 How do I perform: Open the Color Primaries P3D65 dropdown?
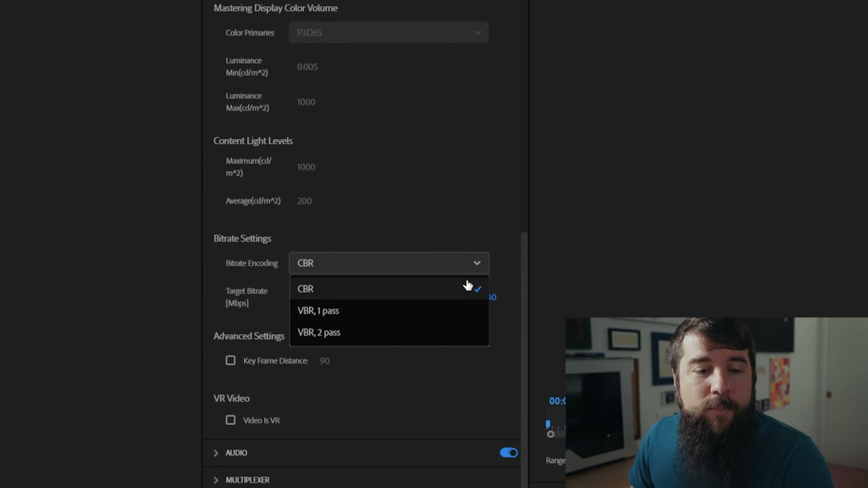pyautogui.click(x=389, y=33)
